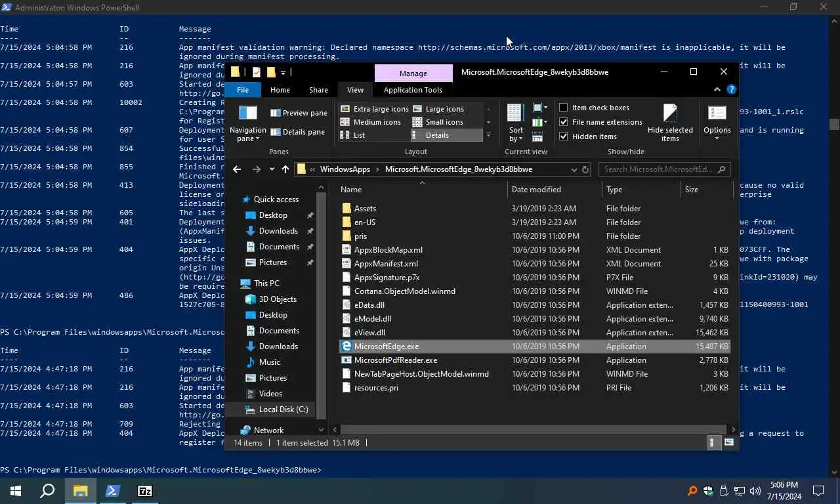The height and width of the screenshot is (504, 840).
Task: Sort files by Name column header
Action: [x=422, y=190]
